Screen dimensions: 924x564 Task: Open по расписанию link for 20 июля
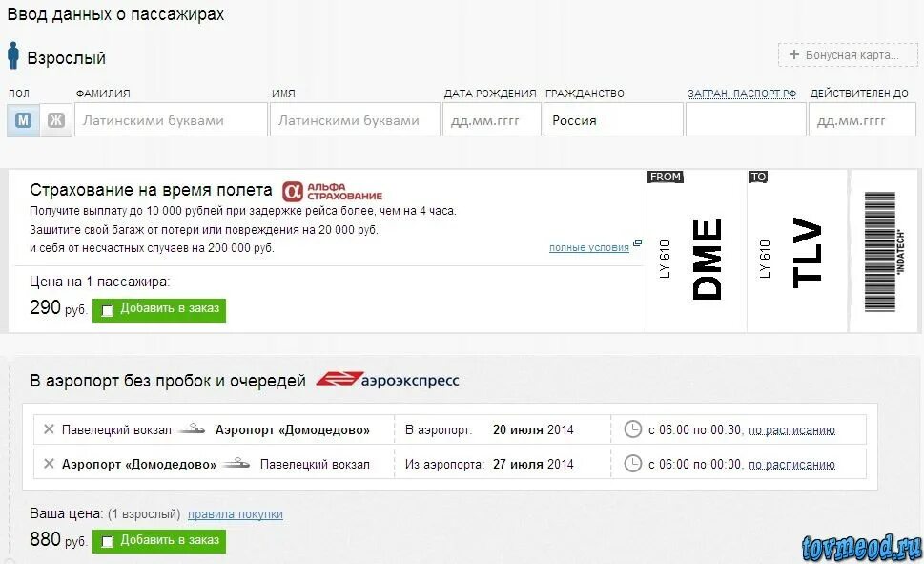click(x=791, y=430)
